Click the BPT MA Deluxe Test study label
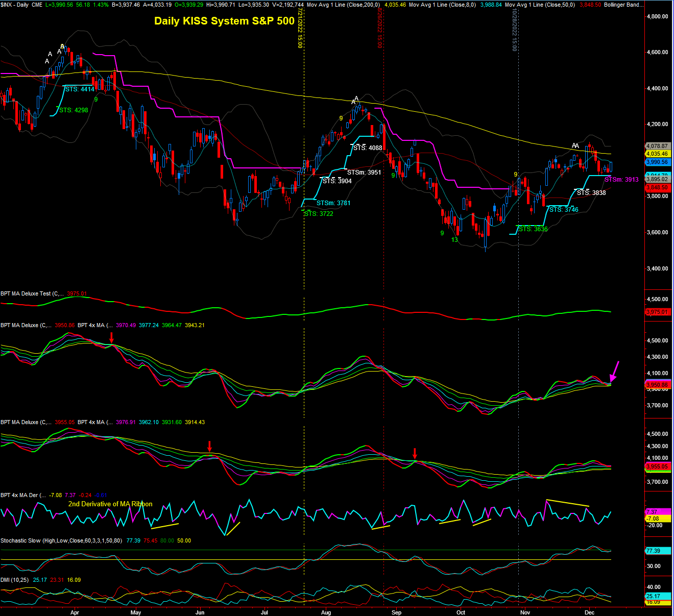674x616 pixels. pos(32,293)
